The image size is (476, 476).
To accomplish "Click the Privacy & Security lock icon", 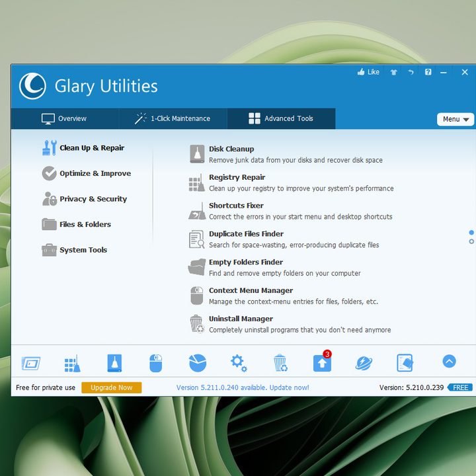I will click(49, 199).
